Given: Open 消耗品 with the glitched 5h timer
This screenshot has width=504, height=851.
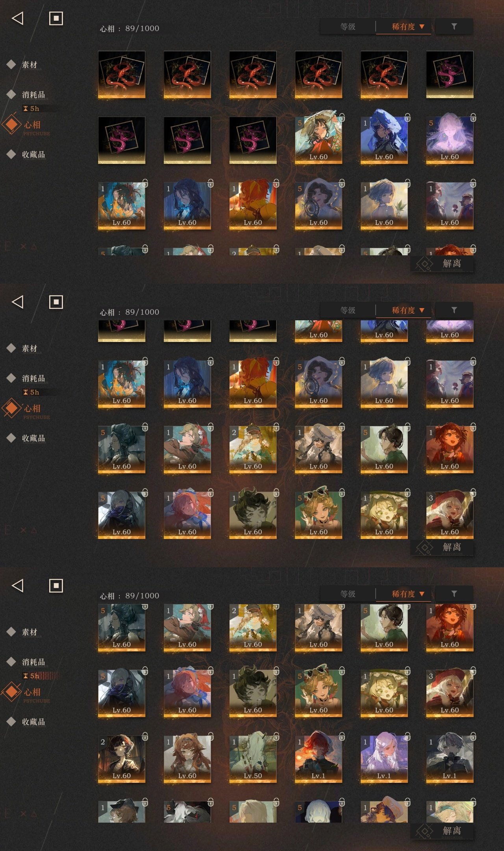Looking at the screenshot, I should click(x=33, y=662).
